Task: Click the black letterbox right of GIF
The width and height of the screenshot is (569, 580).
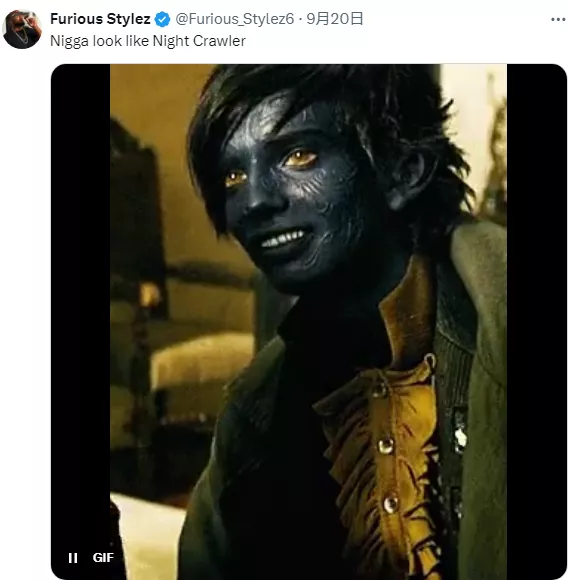Action: coord(536,322)
